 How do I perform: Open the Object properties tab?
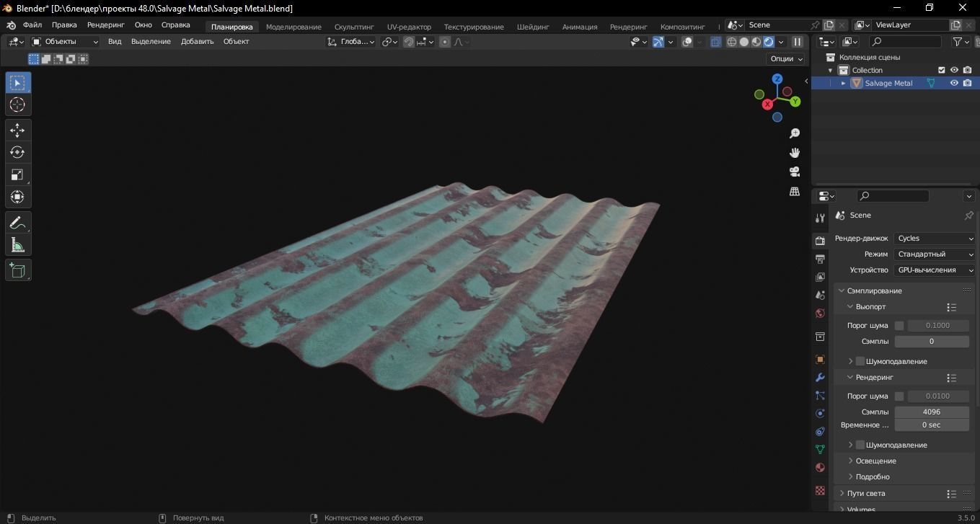pos(820,359)
